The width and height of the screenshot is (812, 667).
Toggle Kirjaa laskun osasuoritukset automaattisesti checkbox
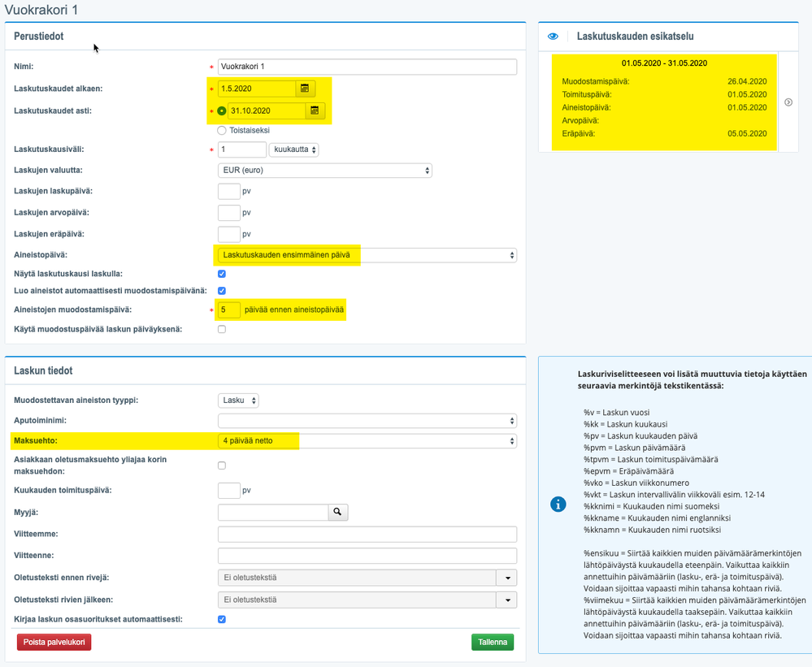coord(222,619)
